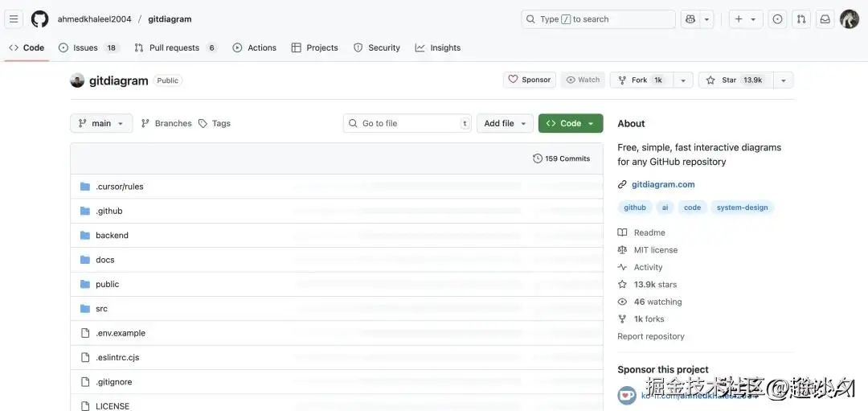868x411 pixels.
Task: Fork the repository with Fork button
Action: click(642, 80)
